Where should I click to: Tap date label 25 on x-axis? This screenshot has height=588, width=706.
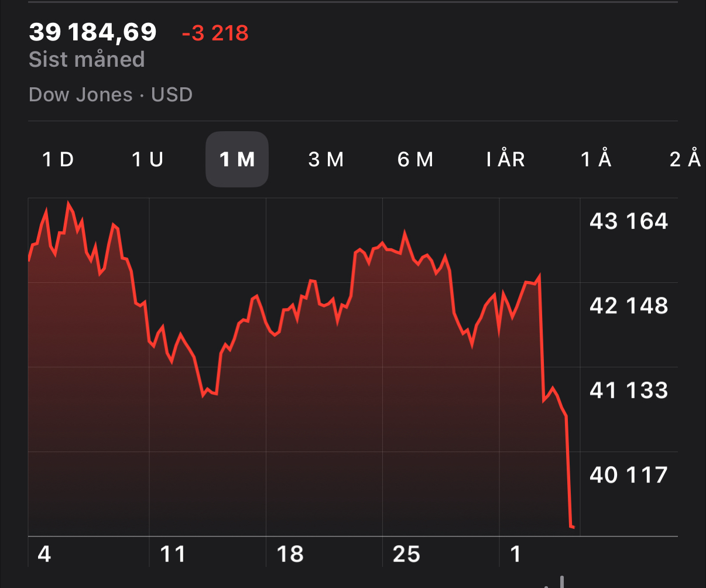[x=406, y=554]
